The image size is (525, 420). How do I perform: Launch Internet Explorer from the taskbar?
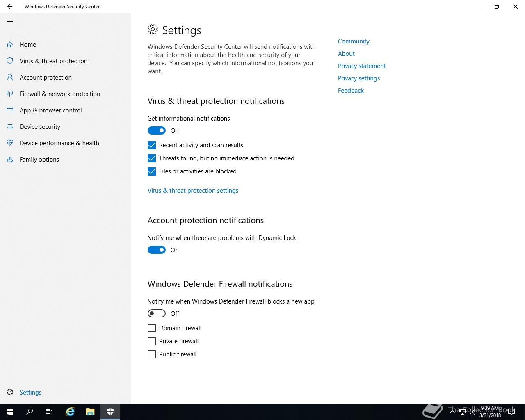pyautogui.click(x=70, y=412)
